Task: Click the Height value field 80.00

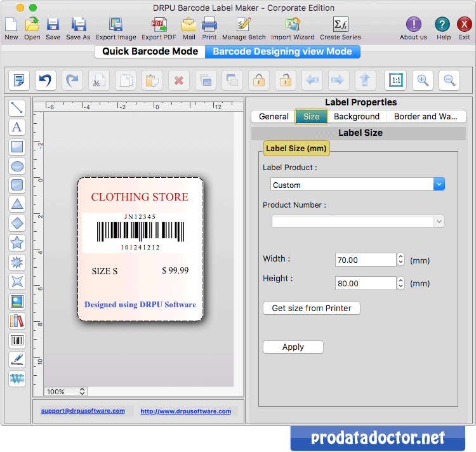Action: 366,283
